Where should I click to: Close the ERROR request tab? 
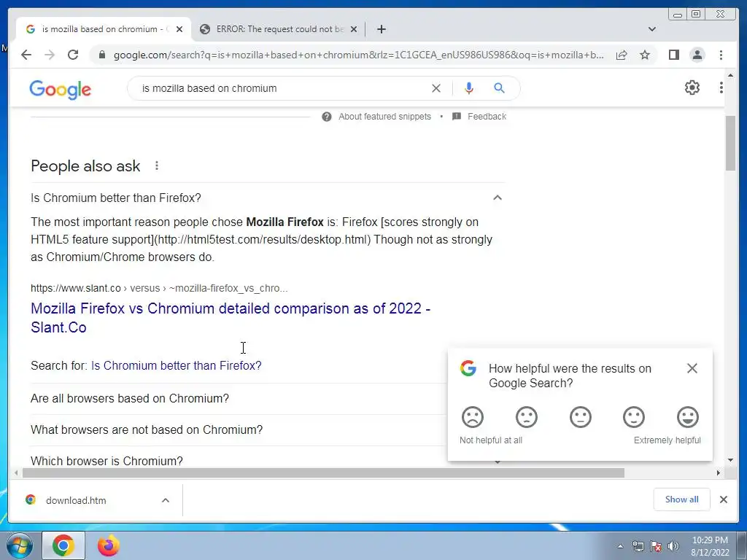click(354, 29)
